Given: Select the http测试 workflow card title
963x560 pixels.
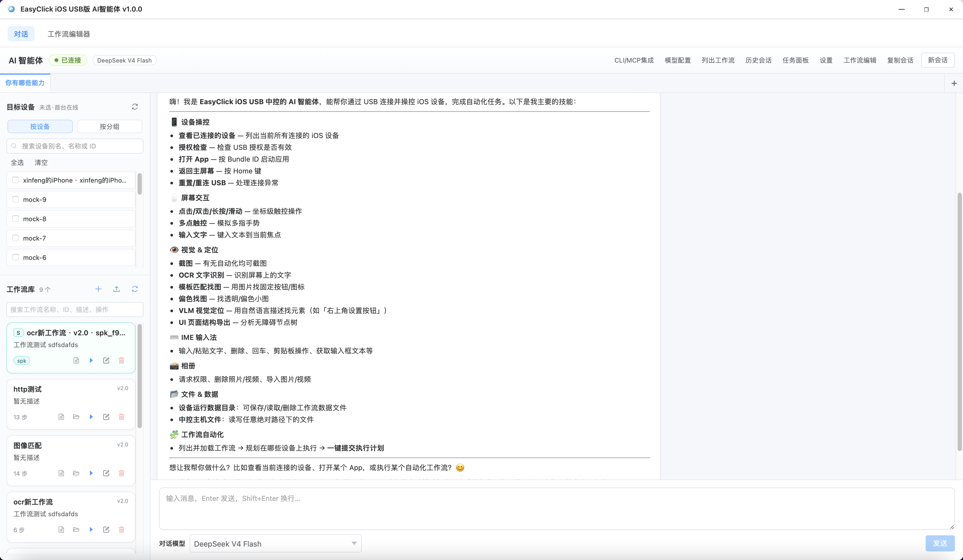Looking at the screenshot, I should (27, 389).
